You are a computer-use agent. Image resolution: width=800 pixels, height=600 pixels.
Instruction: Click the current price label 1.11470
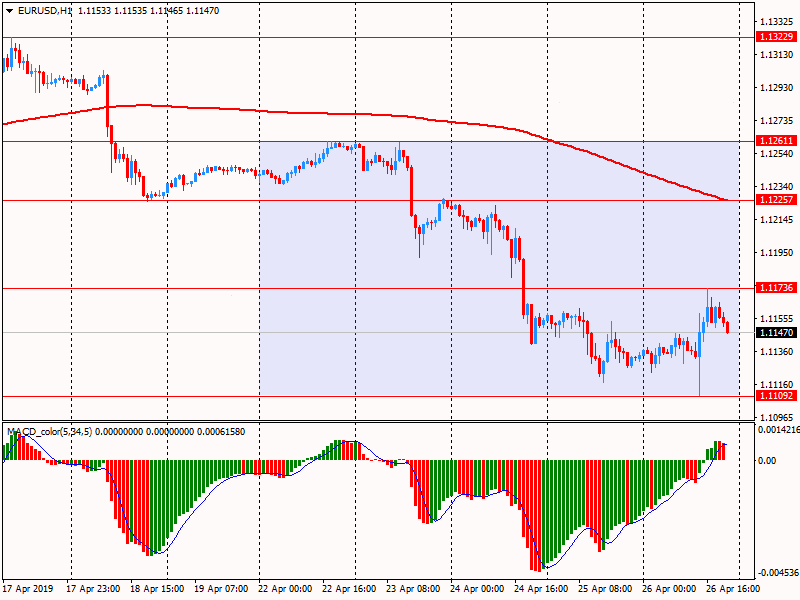pos(776,333)
